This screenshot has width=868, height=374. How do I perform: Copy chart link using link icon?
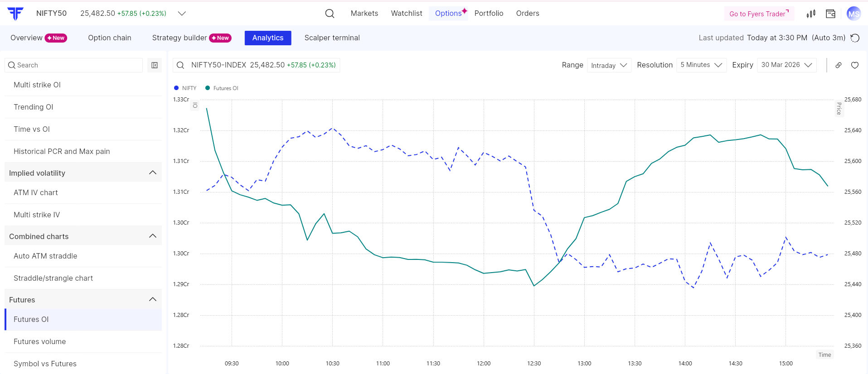[839, 65]
